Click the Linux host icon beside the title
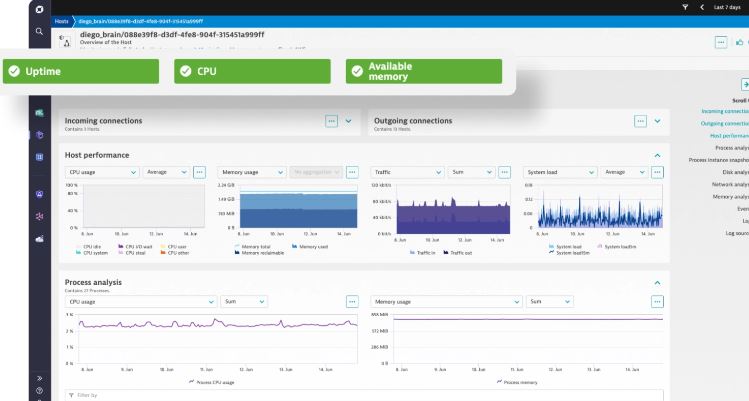749x401 pixels. (x=64, y=41)
